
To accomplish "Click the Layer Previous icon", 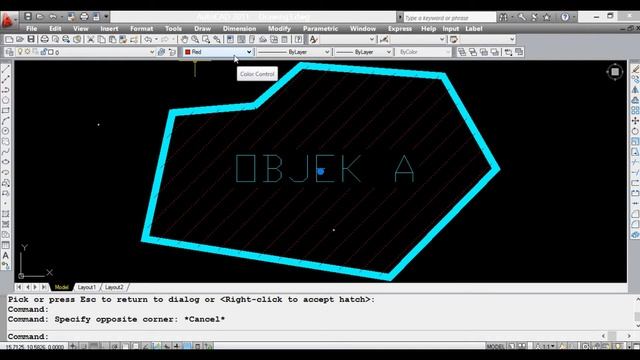I will [172, 52].
